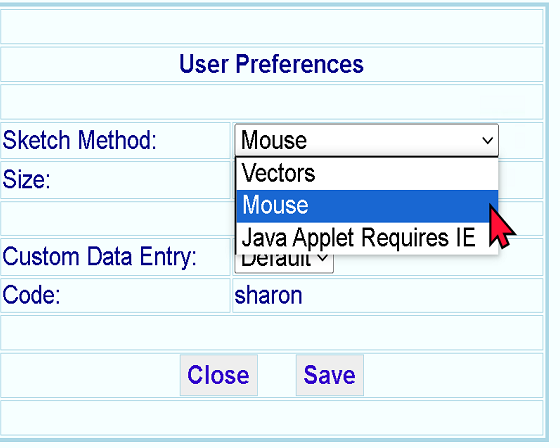560x448 pixels.
Task: Choose the highlighted Mouse option
Action: click(x=367, y=206)
